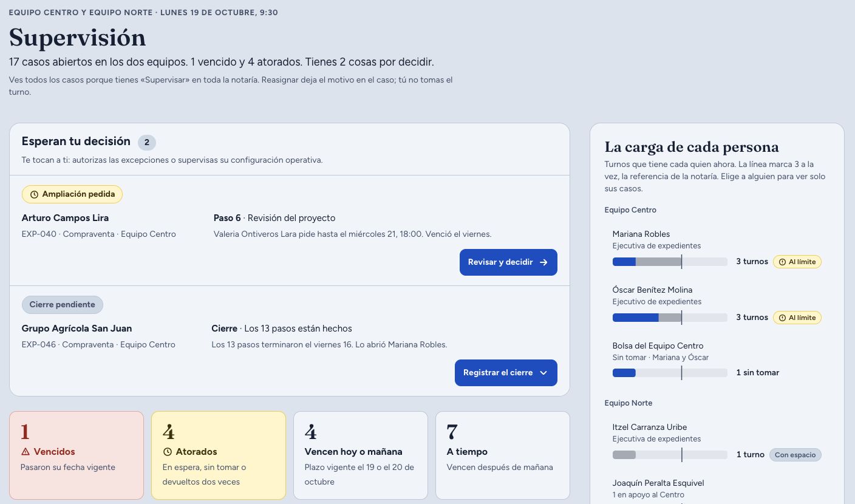The width and height of the screenshot is (855, 504).
Task: Click Cierre · Los 13 pasos están hechos
Action: click(282, 329)
